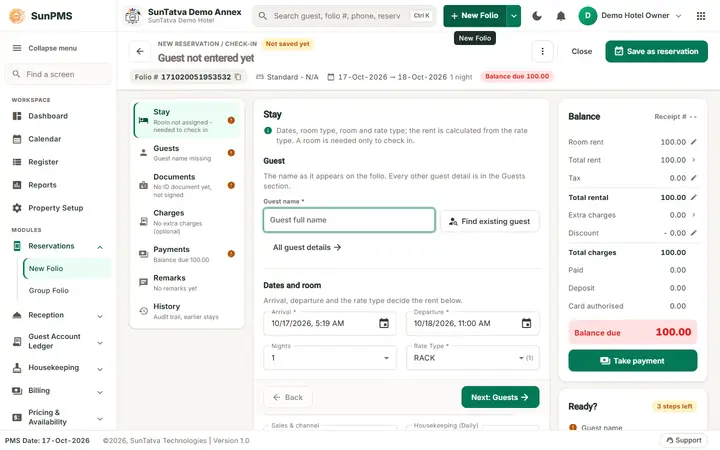Click the Departure date-time field
This screenshot has width=720, height=450.
pos(472,323)
